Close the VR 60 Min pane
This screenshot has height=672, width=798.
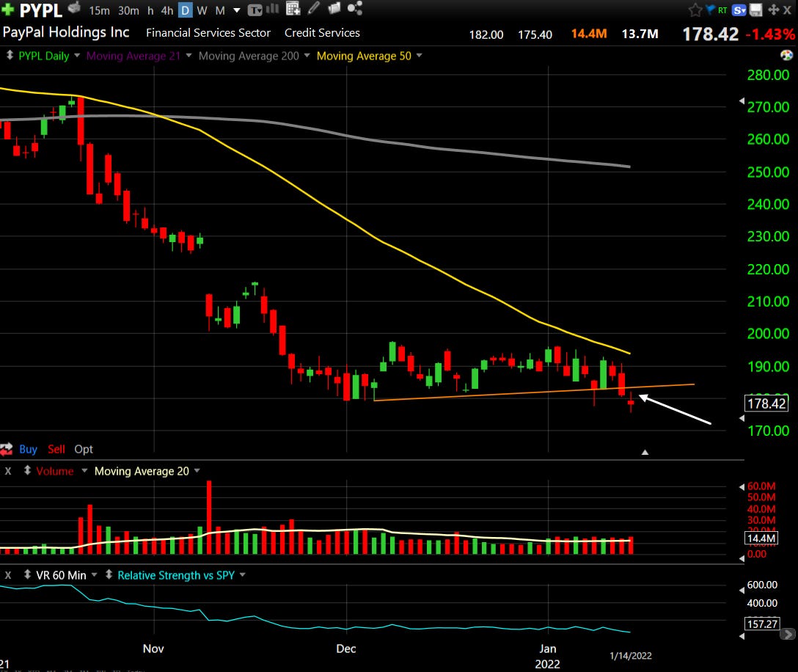click(x=8, y=575)
